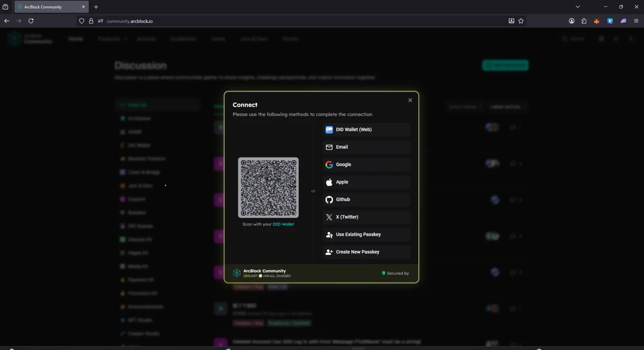
Task: Go back to the previous page
Action: pyautogui.click(x=7, y=21)
